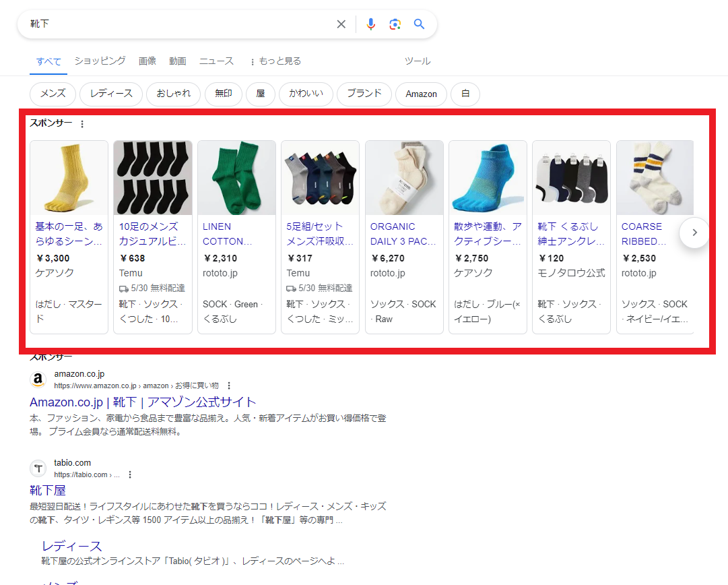Open the blue toe ankle sock image

tap(488, 178)
